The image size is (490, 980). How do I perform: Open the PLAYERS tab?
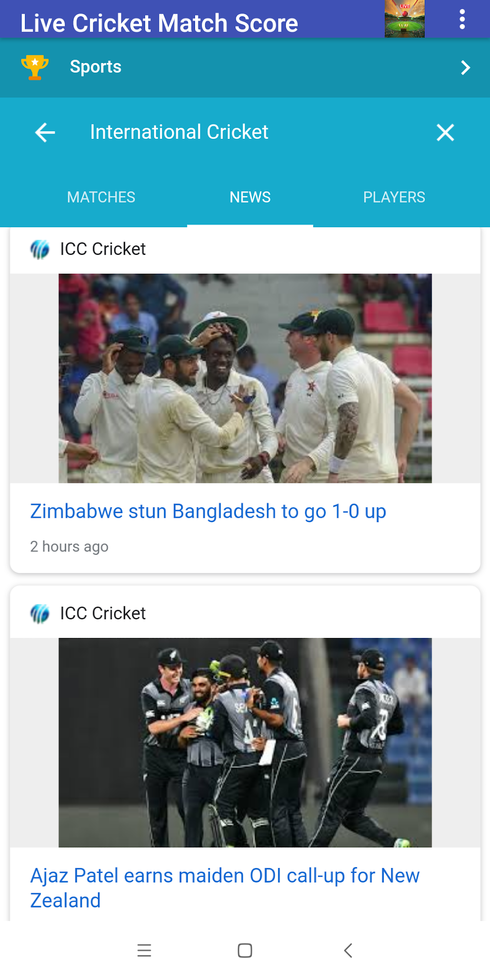pyautogui.click(x=393, y=197)
